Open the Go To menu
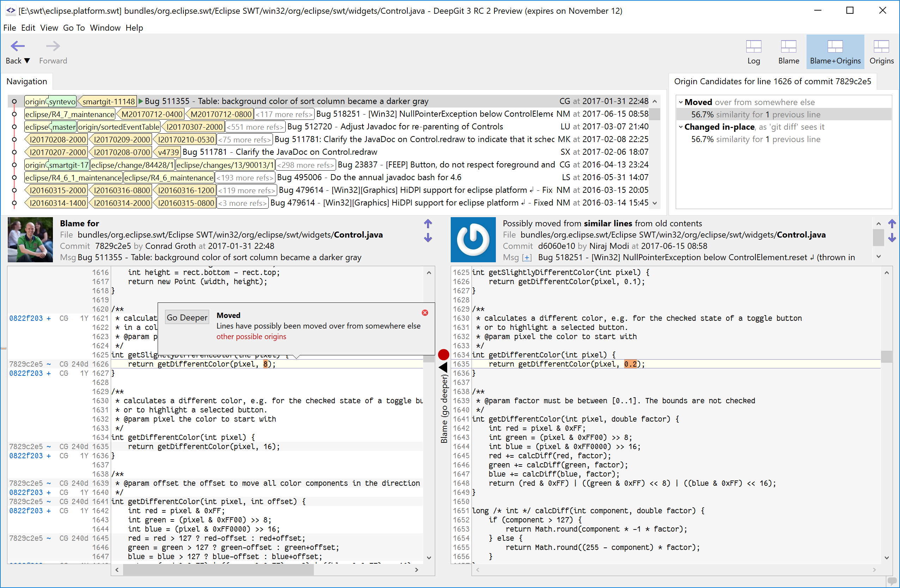The width and height of the screenshot is (900, 588). 74,27
